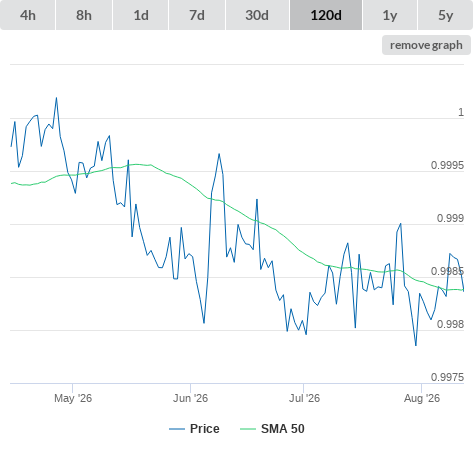Click the 0.9975 y-axis label
474x455 pixels.
(x=447, y=377)
